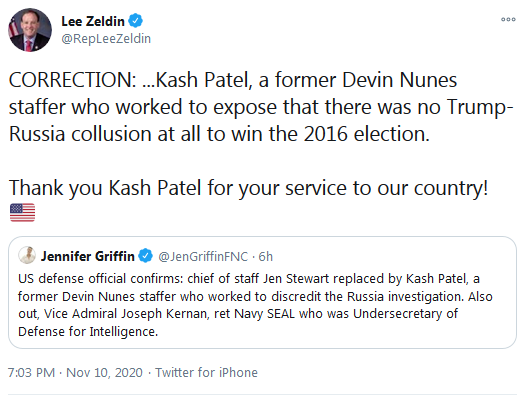Select the CORRECTION tweet text line
528x395 pixels.
(x=233, y=80)
